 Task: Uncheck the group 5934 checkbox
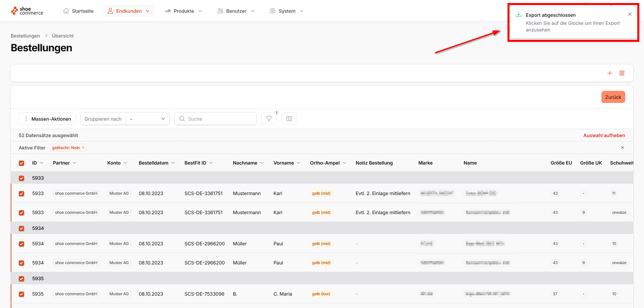21,229
